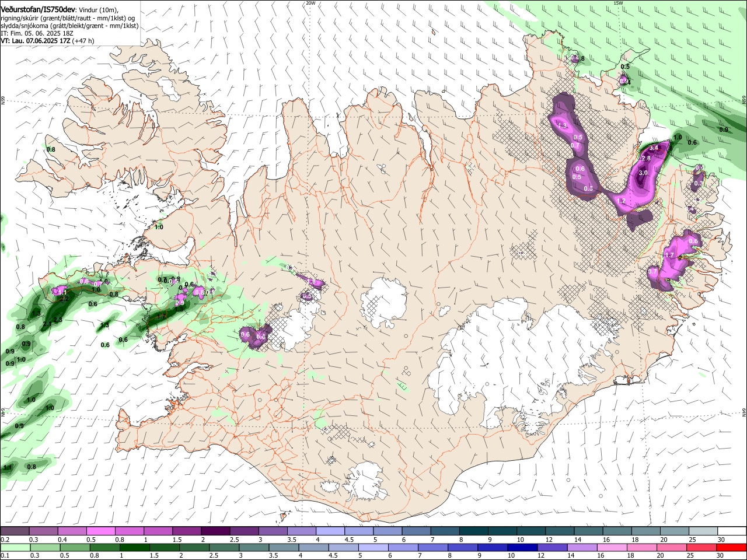Click the 3.0 precipitation value on the map
The height and width of the screenshot is (560, 747).
[x=643, y=173]
